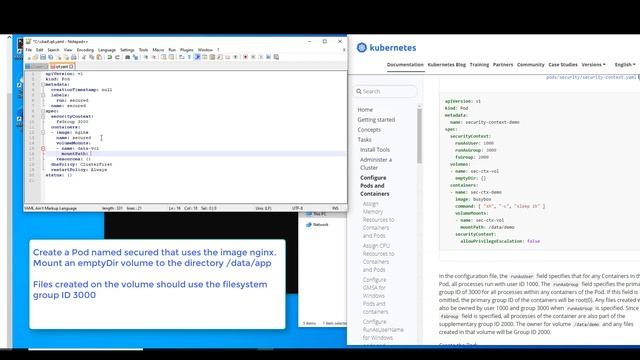The height and width of the screenshot is (360, 640).
Task: Click the Network icon in the Explorer window
Action: 309,224
